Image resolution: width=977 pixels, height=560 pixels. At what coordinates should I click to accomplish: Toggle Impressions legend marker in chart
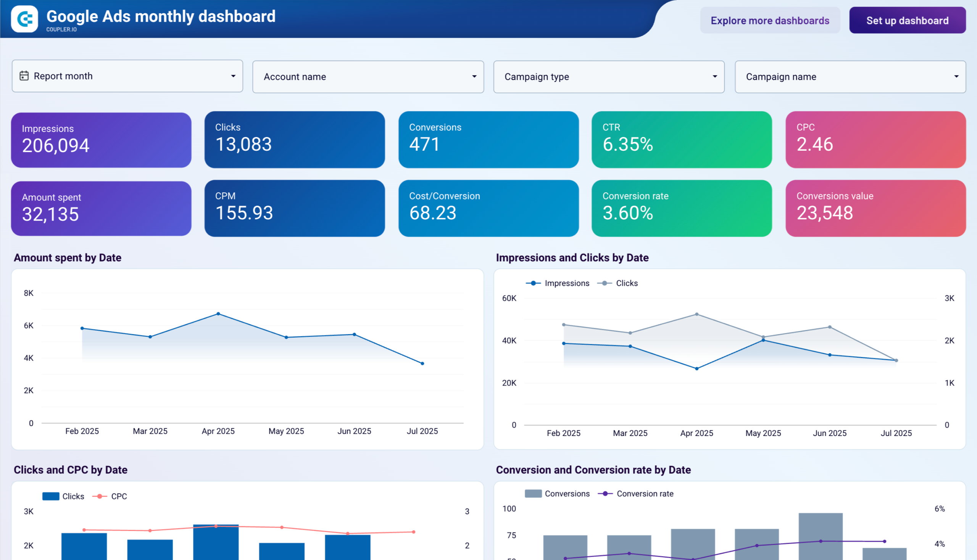click(533, 283)
